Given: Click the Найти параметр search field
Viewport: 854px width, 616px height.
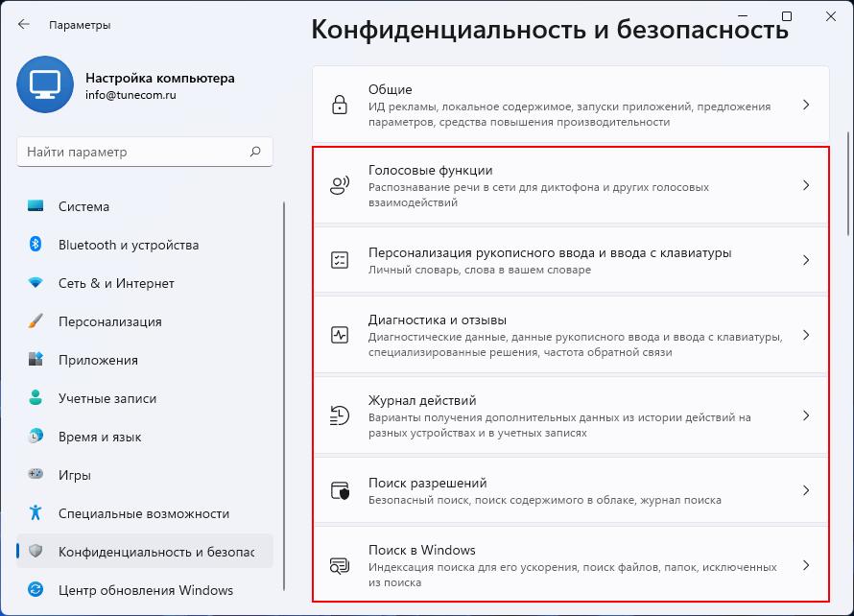Looking at the screenshot, I should (145, 152).
